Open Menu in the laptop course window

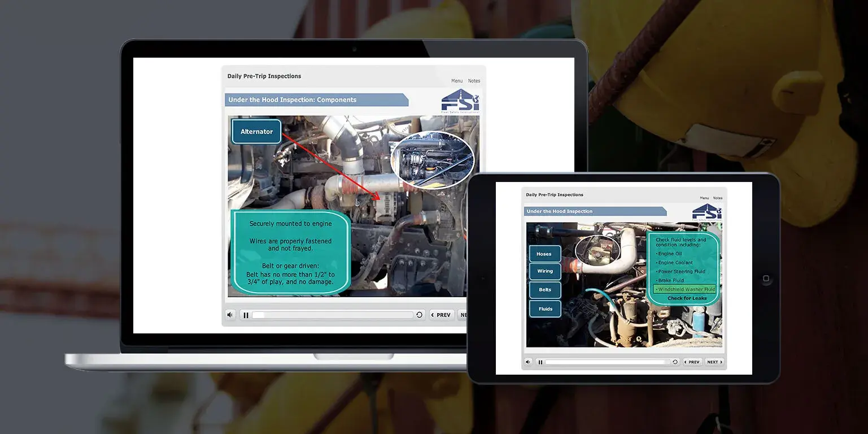457,81
